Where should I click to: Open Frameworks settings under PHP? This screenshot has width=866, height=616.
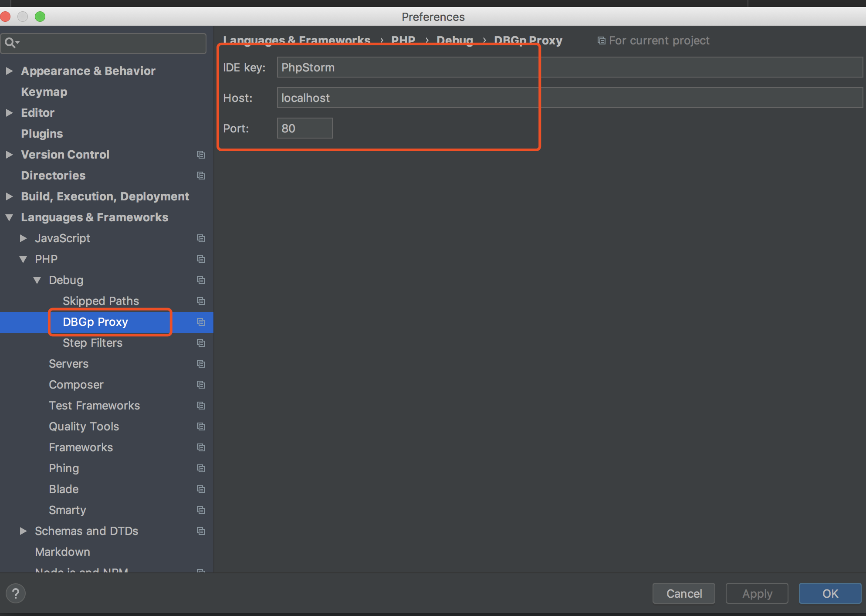pos(81,447)
